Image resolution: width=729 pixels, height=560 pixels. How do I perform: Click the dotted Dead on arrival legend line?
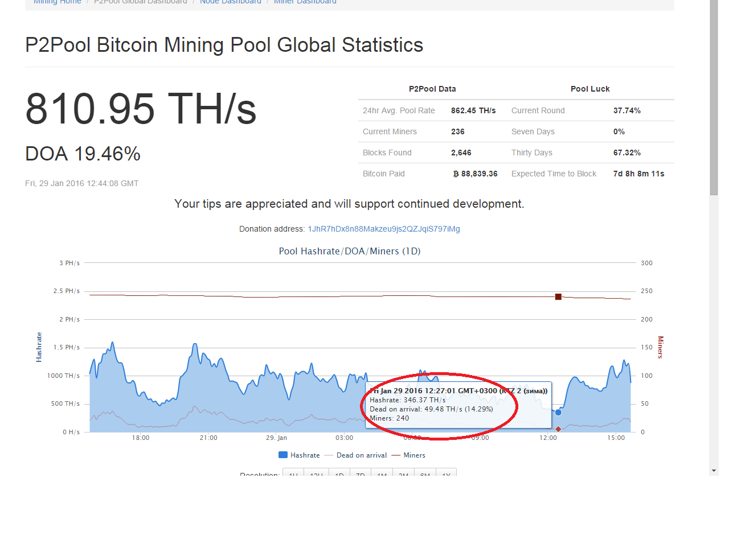coord(329,455)
